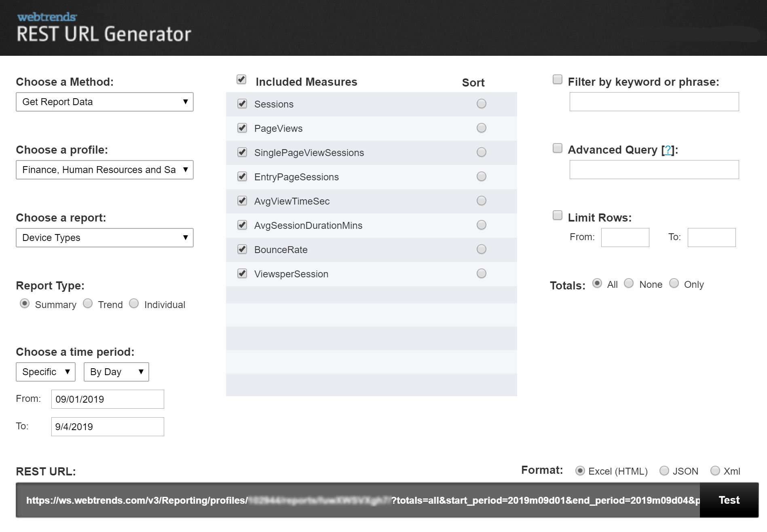This screenshot has height=532, width=767.
Task: Click the REST URL Generator title
Action: [104, 34]
